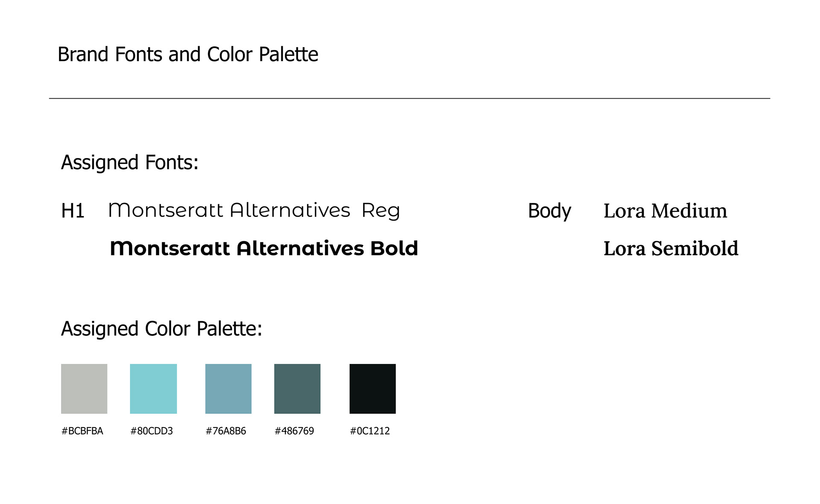Select the near-black #0C1212 color swatch

click(372, 389)
